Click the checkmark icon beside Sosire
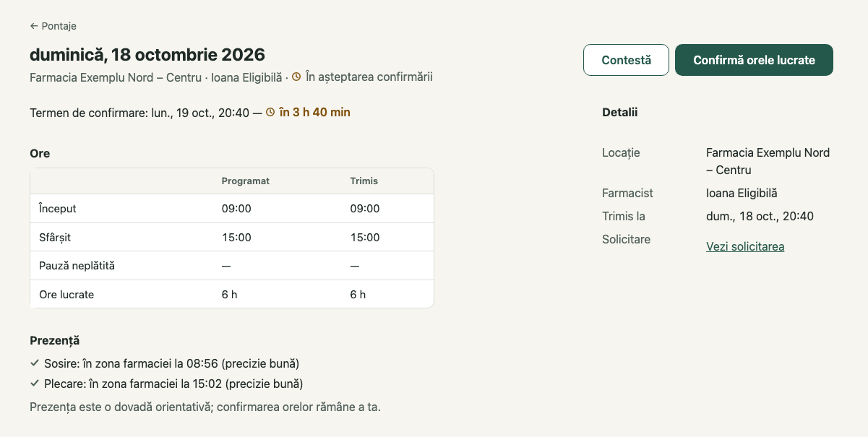 click(x=35, y=363)
